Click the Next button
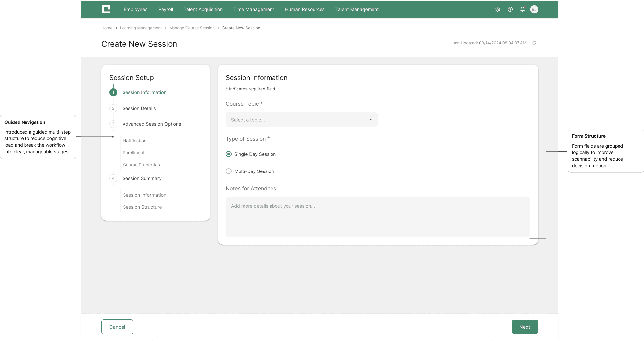This screenshot has height=341, width=644. click(x=524, y=327)
